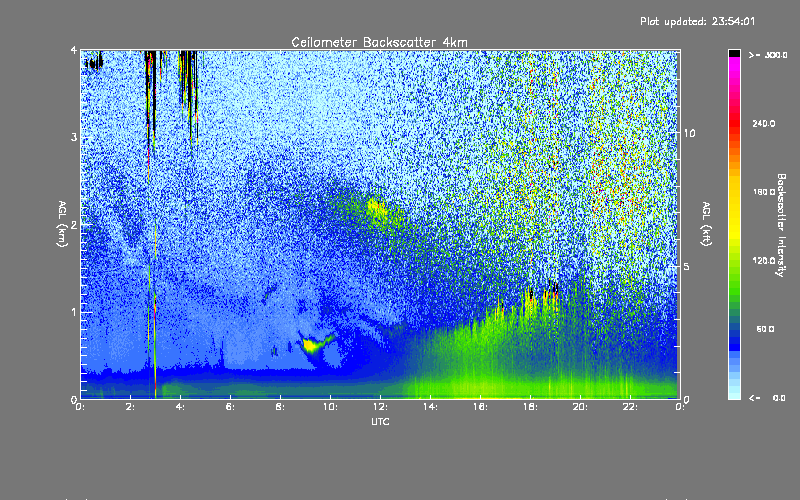Select the '240.0' colorbar value

pos(764,124)
